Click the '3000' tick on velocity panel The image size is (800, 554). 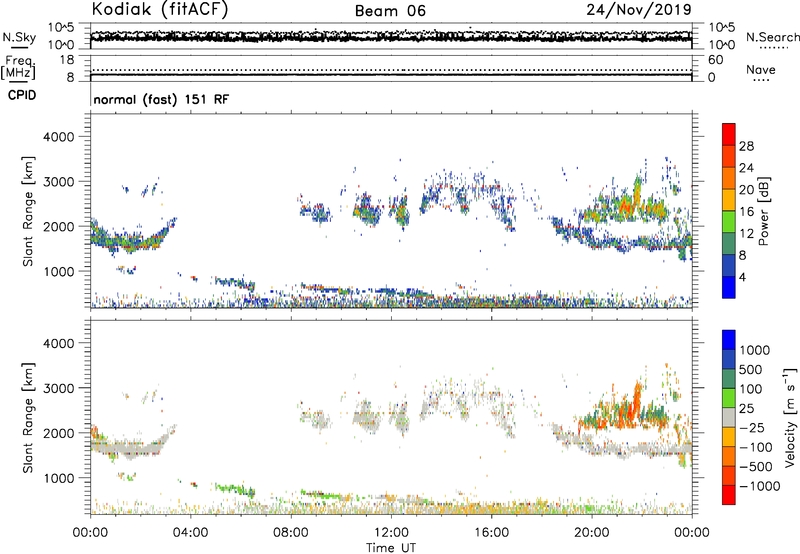point(59,388)
